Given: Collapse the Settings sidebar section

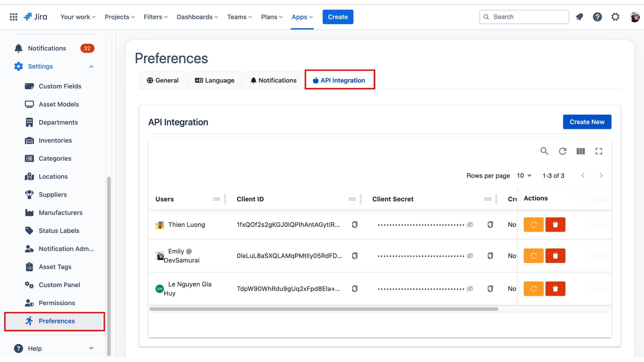Looking at the screenshot, I should pyautogui.click(x=91, y=67).
